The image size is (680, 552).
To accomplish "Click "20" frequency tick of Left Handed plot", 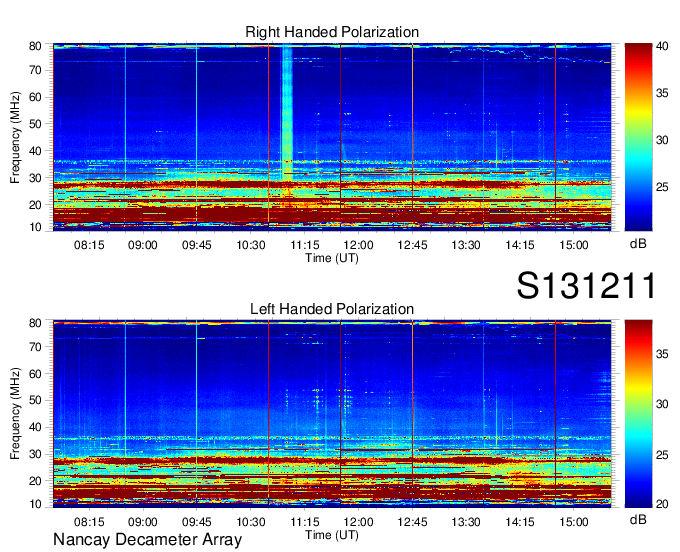I will pyautogui.click(x=35, y=481).
